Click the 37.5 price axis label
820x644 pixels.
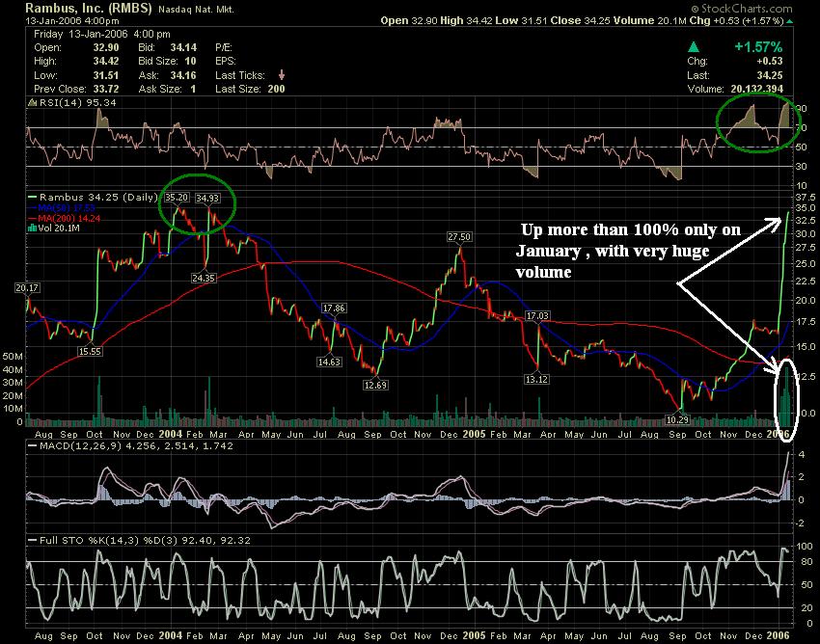(805, 197)
